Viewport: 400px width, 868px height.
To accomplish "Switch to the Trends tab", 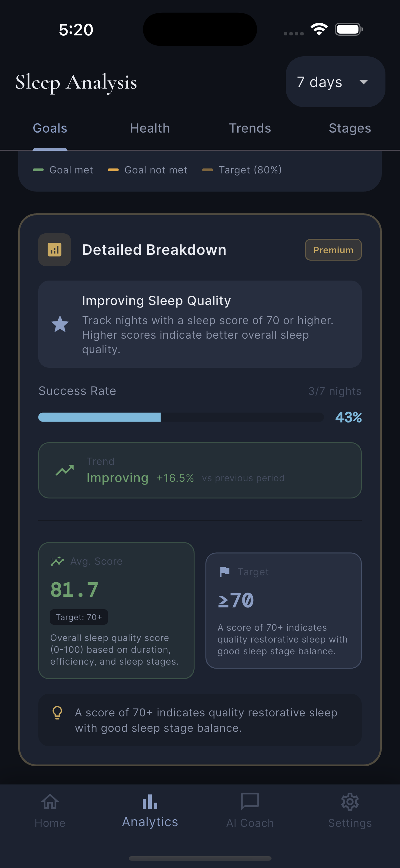I will tap(250, 128).
